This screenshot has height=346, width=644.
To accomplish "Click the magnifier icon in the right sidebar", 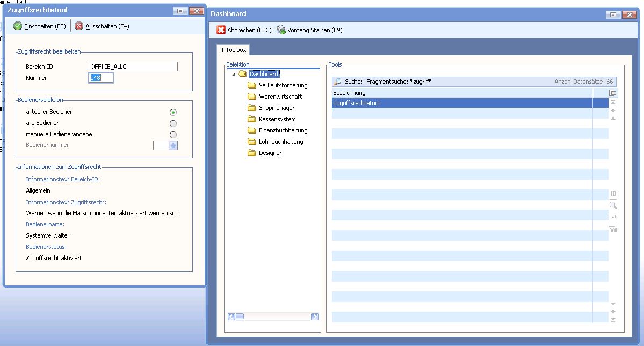I will coord(613,205).
